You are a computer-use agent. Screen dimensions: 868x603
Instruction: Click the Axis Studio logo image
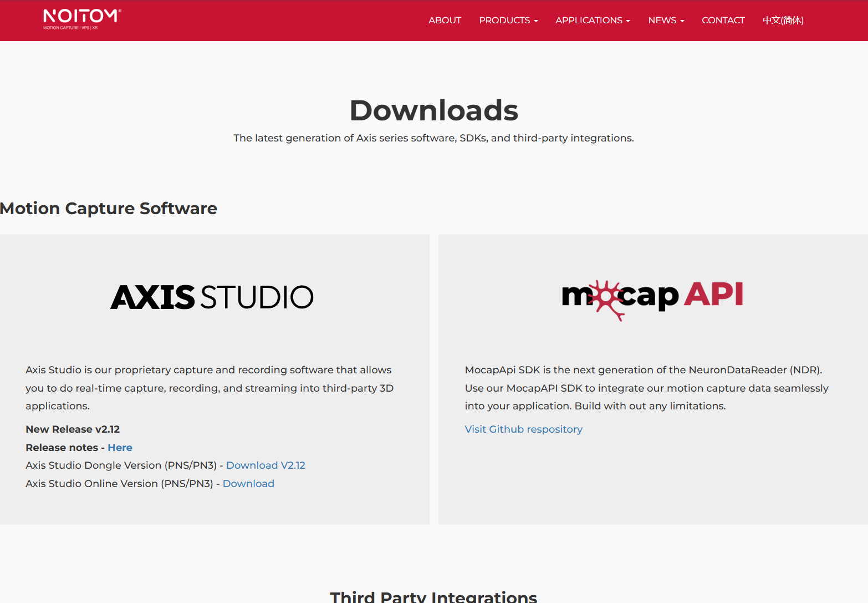pos(212,297)
